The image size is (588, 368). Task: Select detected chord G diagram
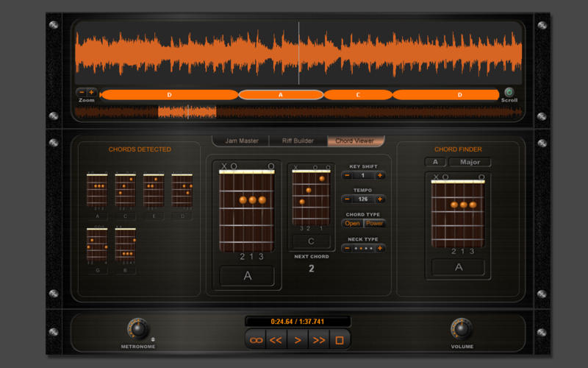click(97, 244)
